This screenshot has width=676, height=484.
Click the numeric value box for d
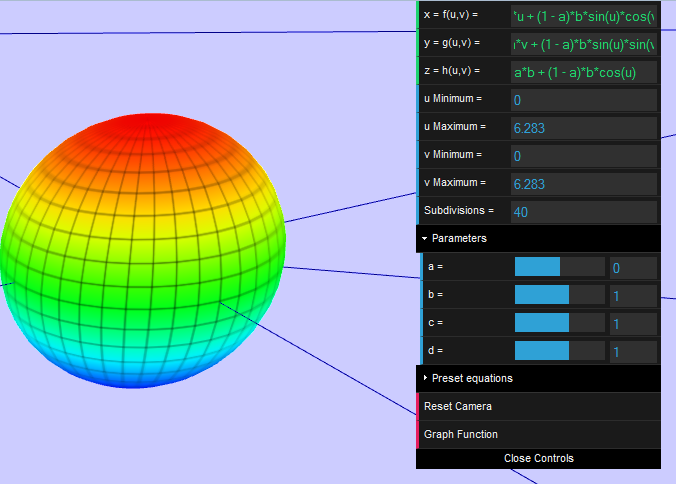click(633, 351)
